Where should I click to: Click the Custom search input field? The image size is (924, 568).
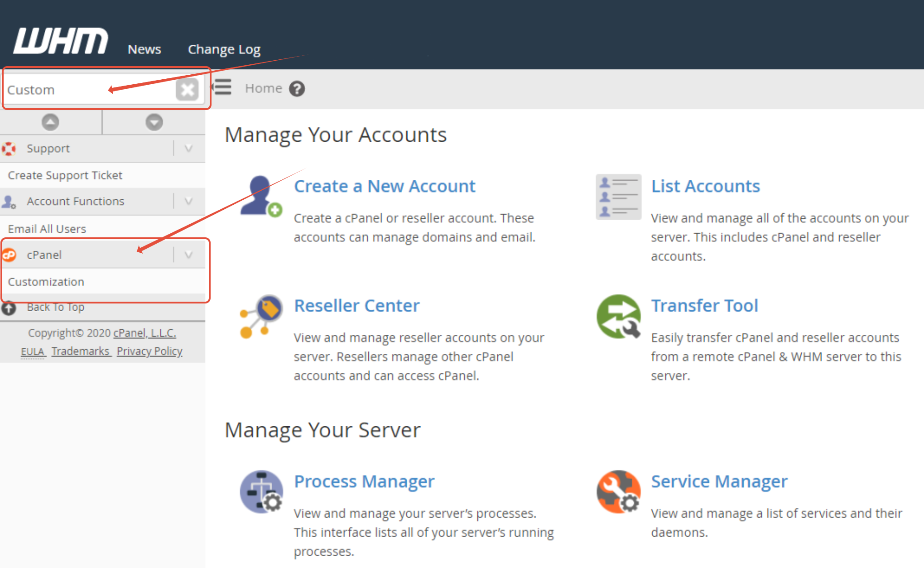coord(86,90)
